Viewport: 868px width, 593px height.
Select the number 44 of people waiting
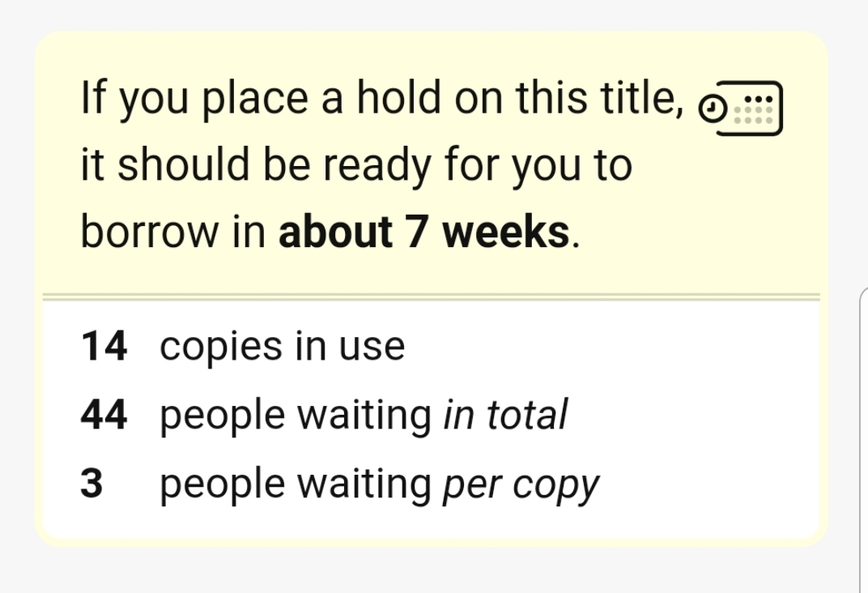(x=104, y=416)
